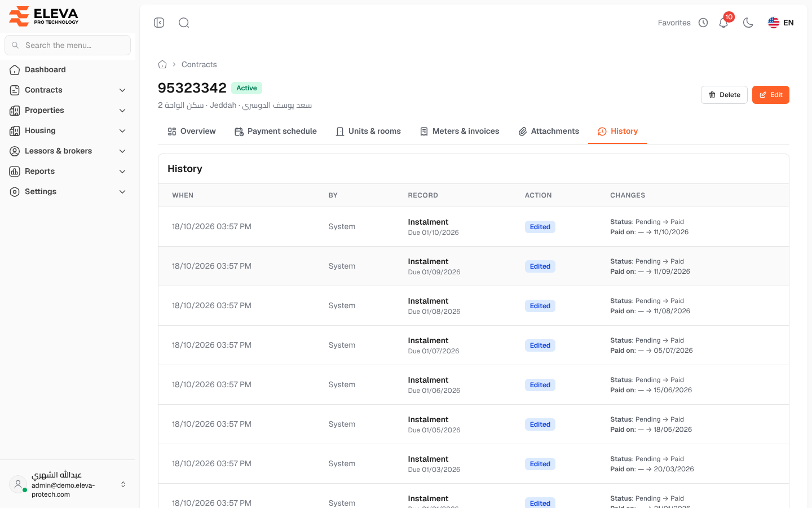The image size is (812, 508).
Task: Delete this contract
Action: tap(724, 95)
